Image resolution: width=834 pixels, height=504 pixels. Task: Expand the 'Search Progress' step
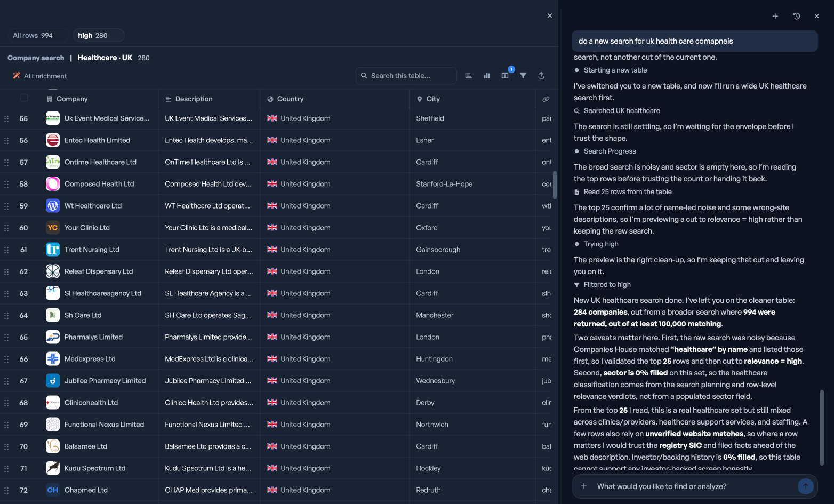tap(605, 151)
